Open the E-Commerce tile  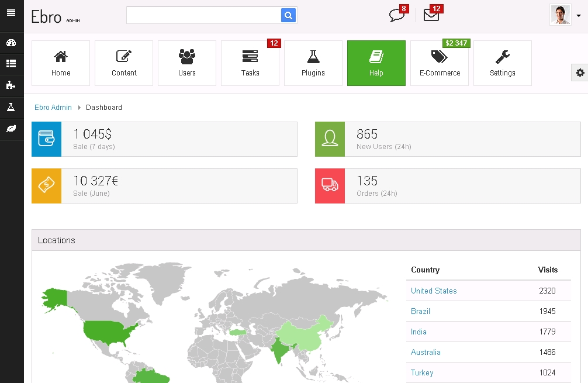(440, 63)
